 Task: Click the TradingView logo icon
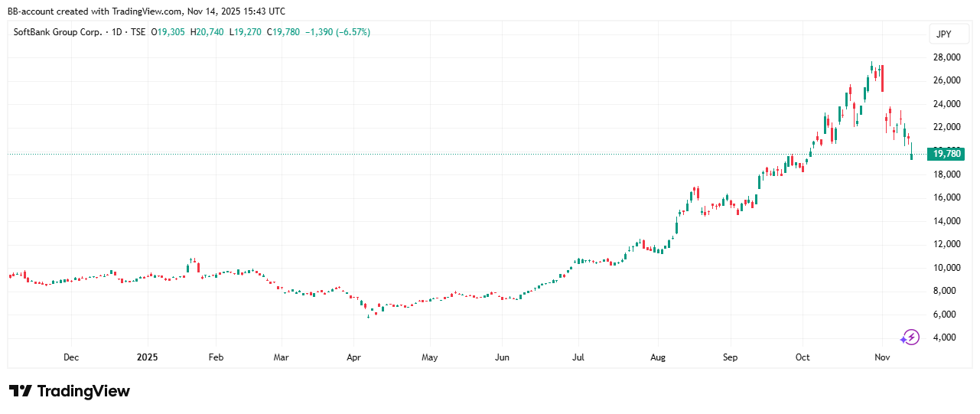[x=21, y=391]
